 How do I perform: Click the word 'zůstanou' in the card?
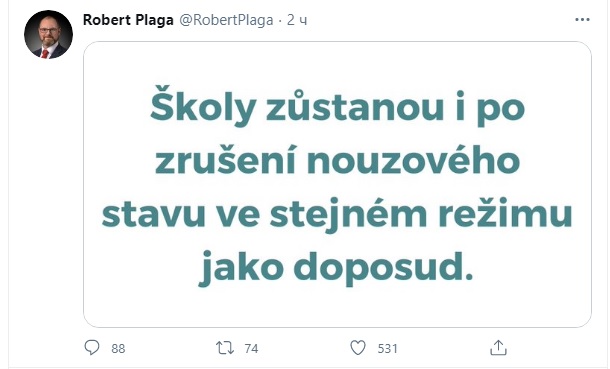click(355, 106)
